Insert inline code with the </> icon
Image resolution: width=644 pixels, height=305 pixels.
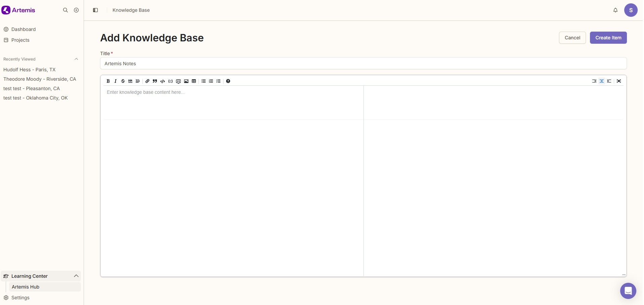(163, 81)
